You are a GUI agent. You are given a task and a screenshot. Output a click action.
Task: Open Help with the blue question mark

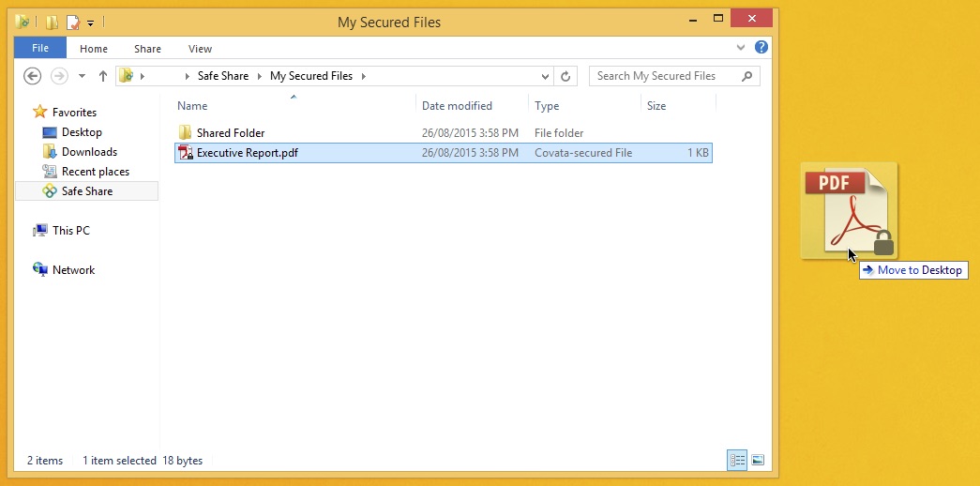coord(761,47)
